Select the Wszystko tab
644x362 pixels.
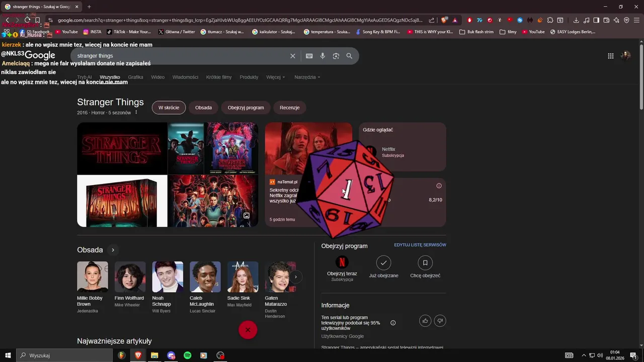pyautogui.click(x=110, y=77)
